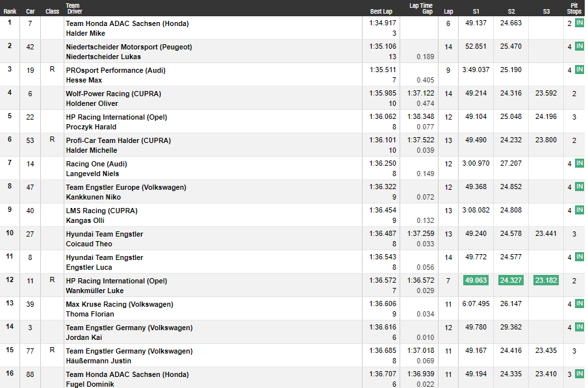Click the IN badge in Kankkunen Niko row

pyautogui.click(x=580, y=187)
